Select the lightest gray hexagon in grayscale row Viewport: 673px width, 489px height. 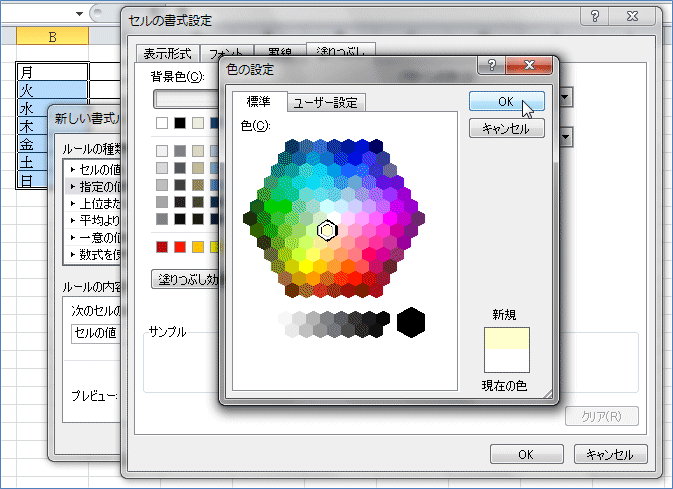coord(285,318)
